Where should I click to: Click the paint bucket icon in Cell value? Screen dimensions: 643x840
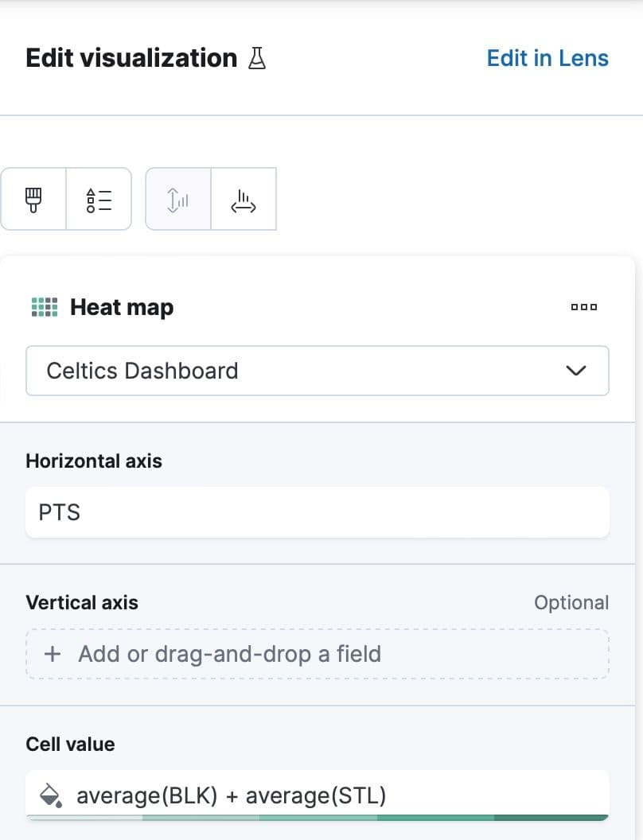(50, 795)
